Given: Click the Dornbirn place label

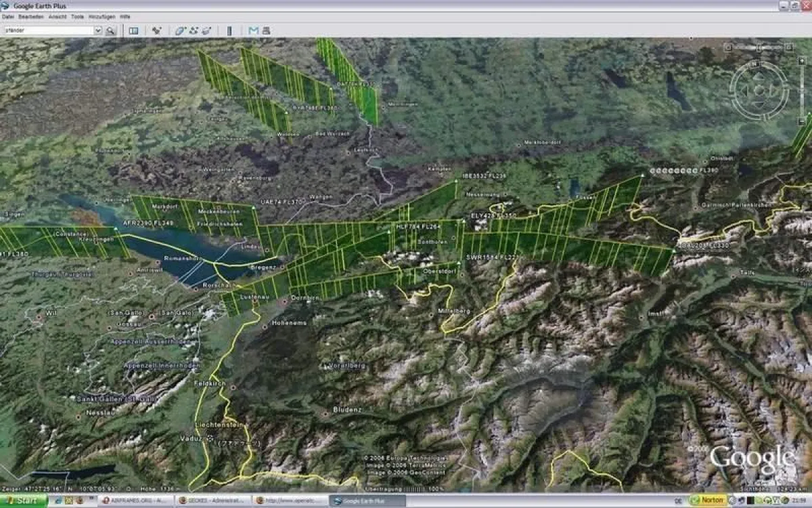Looking at the screenshot, I should [304, 298].
